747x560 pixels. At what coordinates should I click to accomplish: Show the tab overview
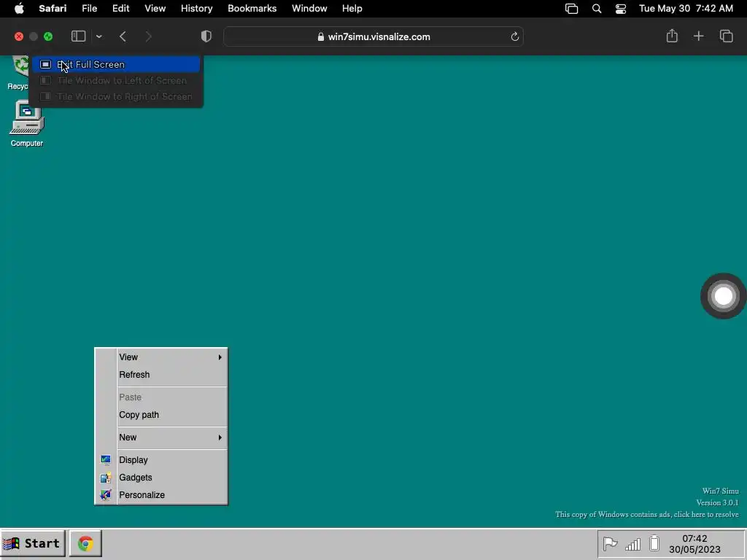[x=726, y=36]
